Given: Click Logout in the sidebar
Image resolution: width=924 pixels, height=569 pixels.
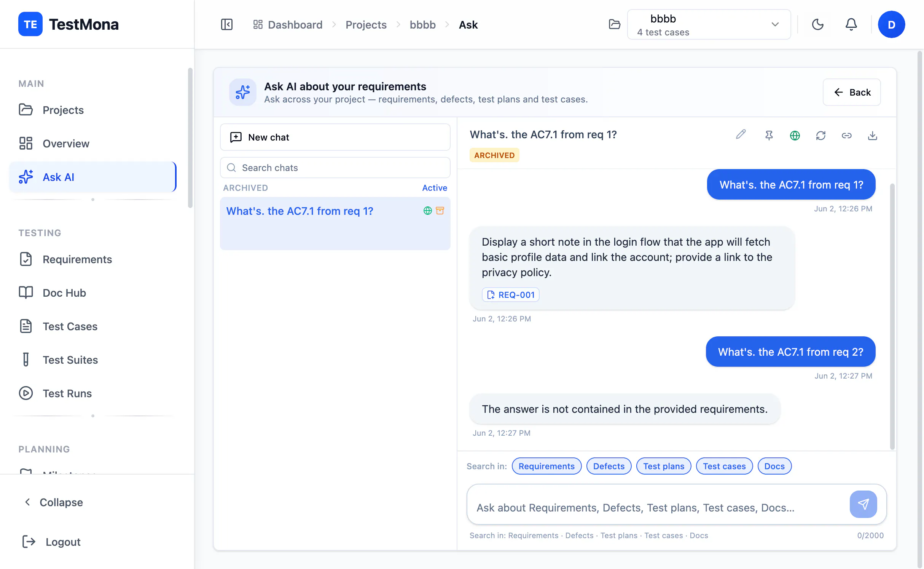Looking at the screenshot, I should [51, 542].
